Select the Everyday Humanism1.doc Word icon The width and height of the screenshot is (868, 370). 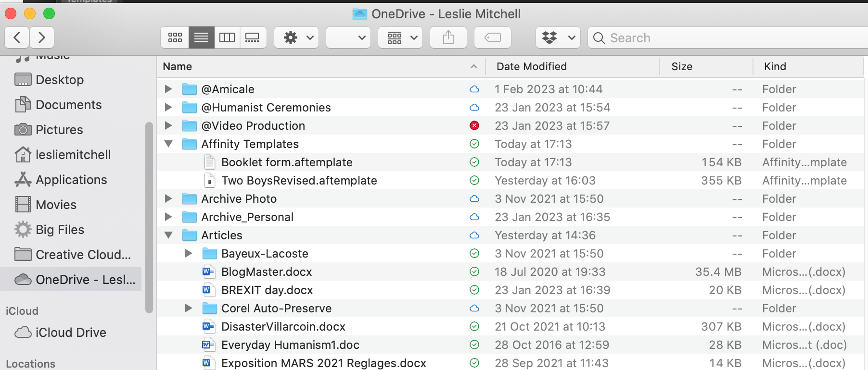[208, 345]
